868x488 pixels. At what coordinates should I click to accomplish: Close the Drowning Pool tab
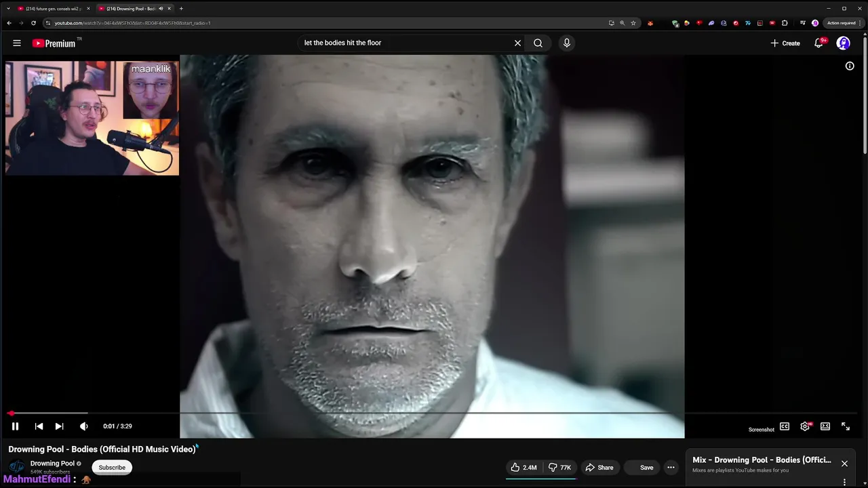pyautogui.click(x=170, y=8)
